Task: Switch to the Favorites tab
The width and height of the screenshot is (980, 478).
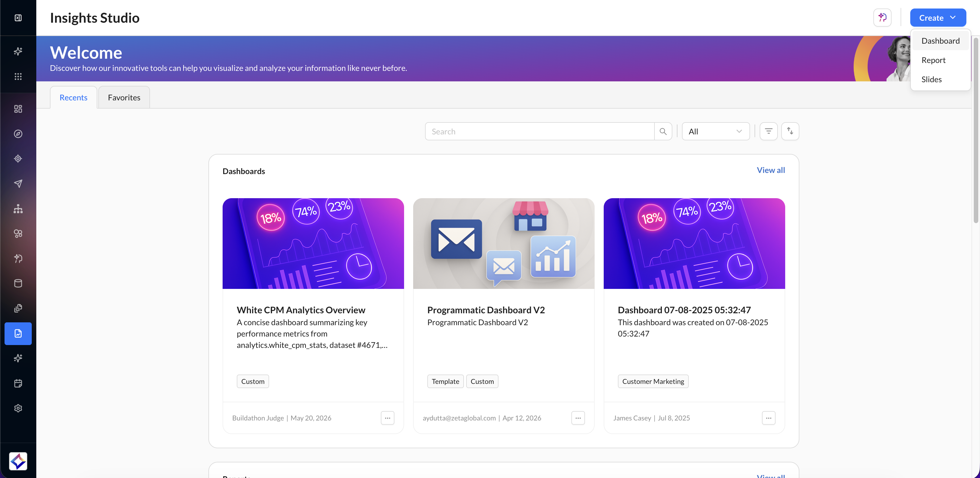Action: [124, 97]
